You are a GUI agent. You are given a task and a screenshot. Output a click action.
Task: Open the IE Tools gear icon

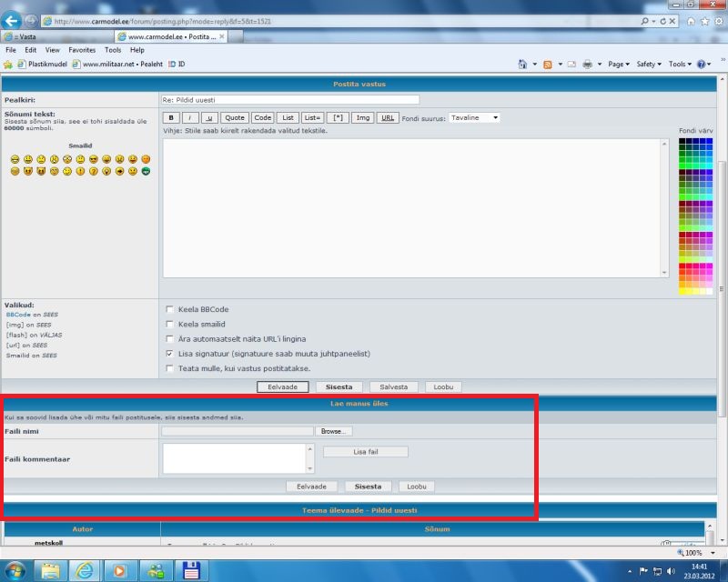(x=717, y=20)
